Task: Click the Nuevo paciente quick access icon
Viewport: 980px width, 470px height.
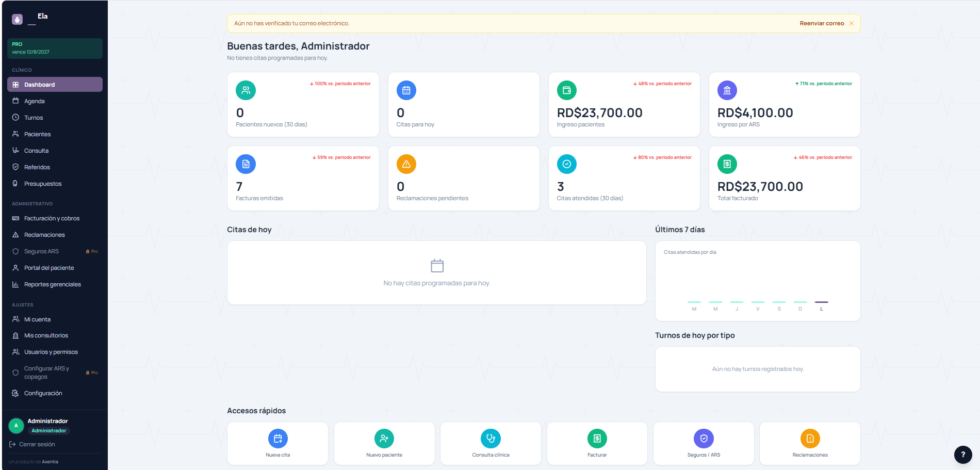Action: (384, 439)
